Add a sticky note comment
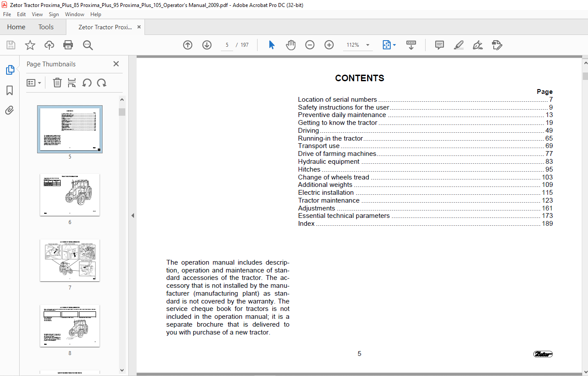Viewport: 588px width, 376px height. pos(440,45)
